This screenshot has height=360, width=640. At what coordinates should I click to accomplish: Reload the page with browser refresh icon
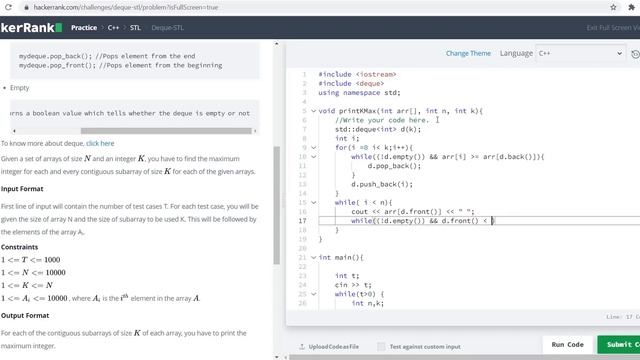point(8,7)
